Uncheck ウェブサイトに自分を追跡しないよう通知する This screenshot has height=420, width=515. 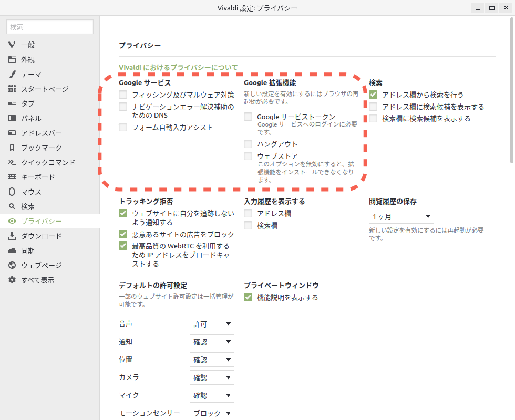123,213
